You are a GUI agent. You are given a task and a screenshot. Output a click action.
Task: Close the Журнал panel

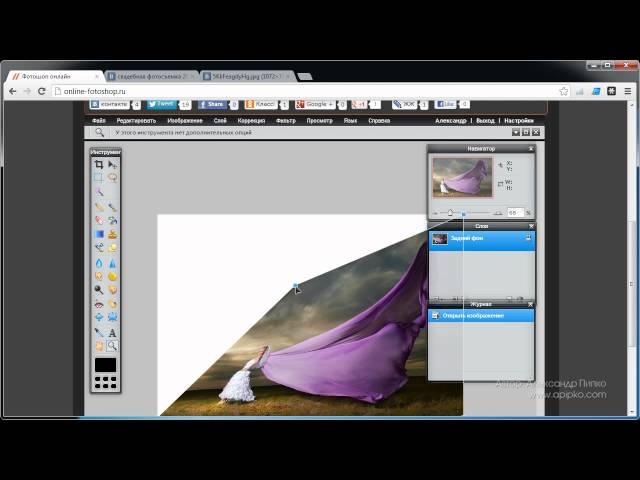tap(530, 304)
